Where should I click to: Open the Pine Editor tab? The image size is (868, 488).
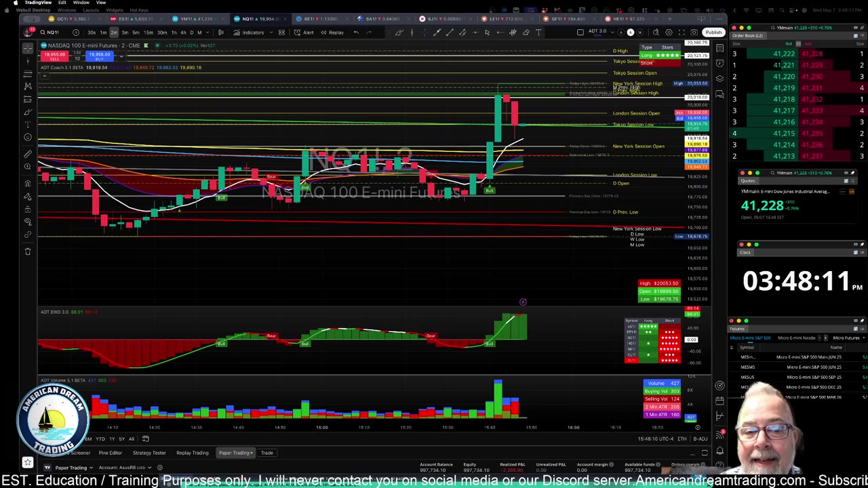click(x=111, y=453)
